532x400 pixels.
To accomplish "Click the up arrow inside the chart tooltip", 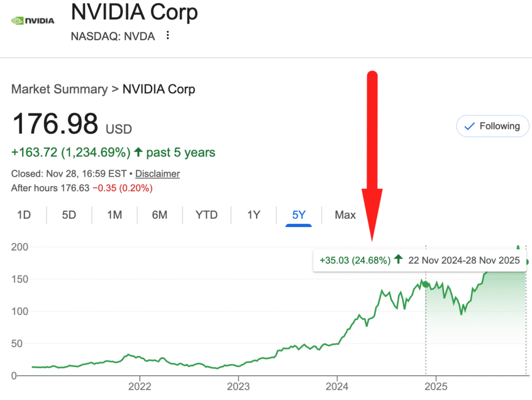I will point(398,260).
